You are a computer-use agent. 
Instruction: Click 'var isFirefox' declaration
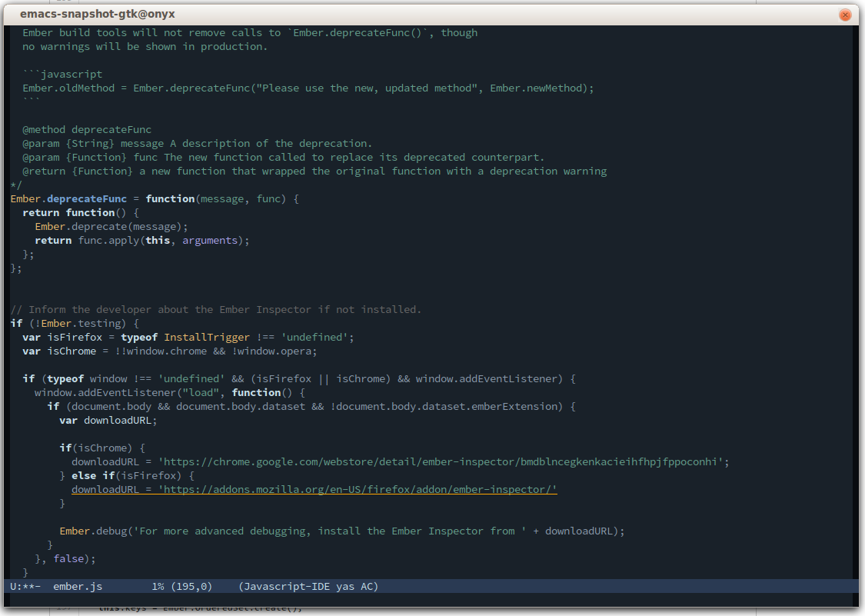point(188,338)
